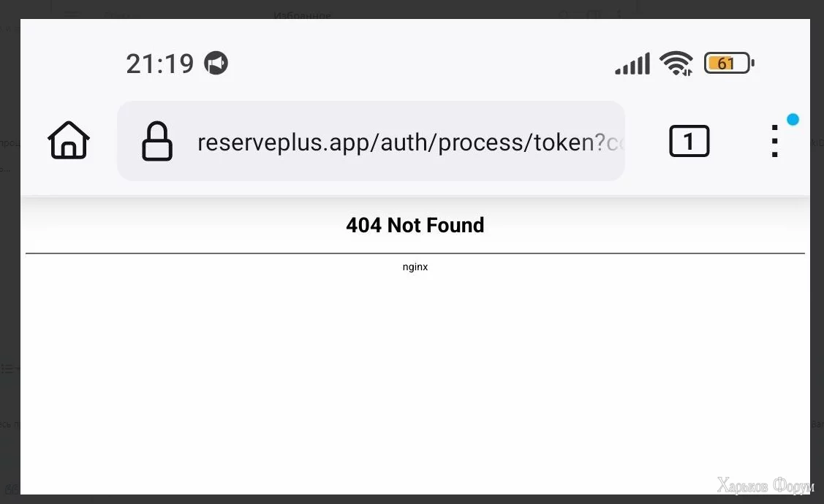This screenshot has height=504, width=824.
Task: Click the empty white page area below nginx
Action: (415, 383)
